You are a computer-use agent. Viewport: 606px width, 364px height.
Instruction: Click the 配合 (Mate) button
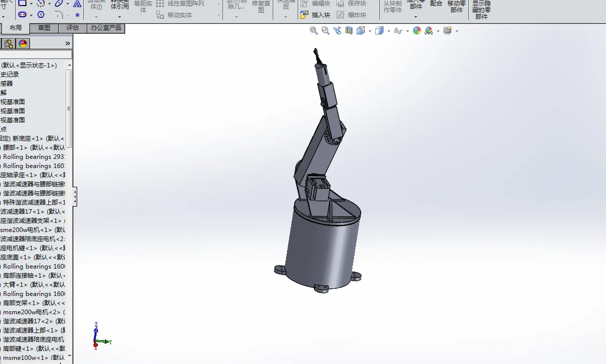(436, 4)
